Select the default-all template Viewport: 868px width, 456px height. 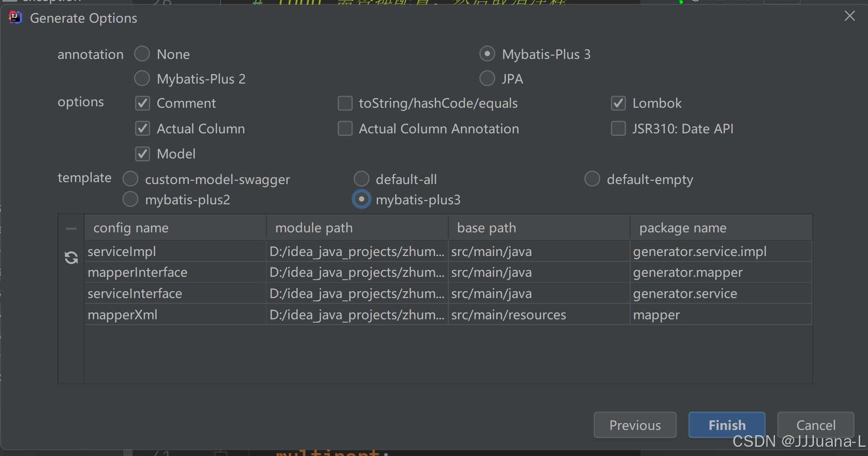coord(362,179)
